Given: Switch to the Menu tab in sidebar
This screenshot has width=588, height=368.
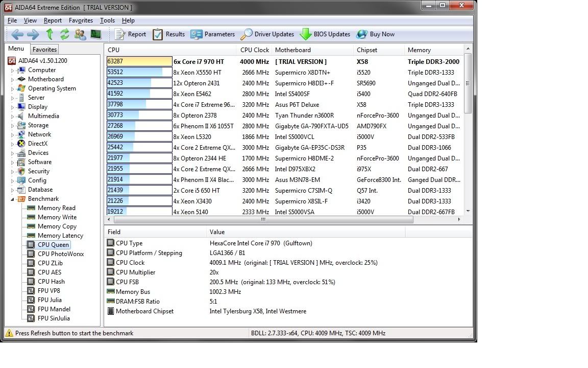Looking at the screenshot, I should pos(16,49).
